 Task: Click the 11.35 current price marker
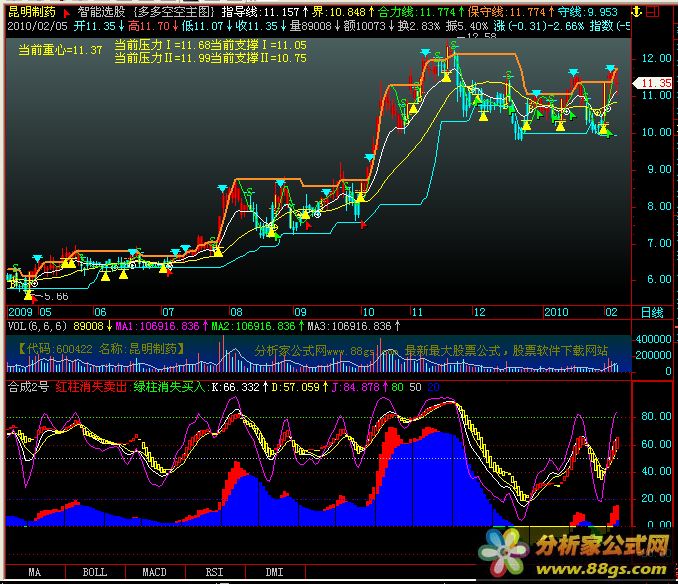coord(656,83)
